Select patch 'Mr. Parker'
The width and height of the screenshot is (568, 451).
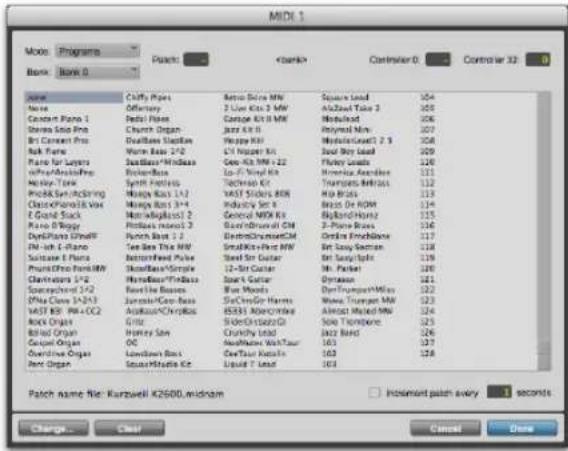coord(342,268)
